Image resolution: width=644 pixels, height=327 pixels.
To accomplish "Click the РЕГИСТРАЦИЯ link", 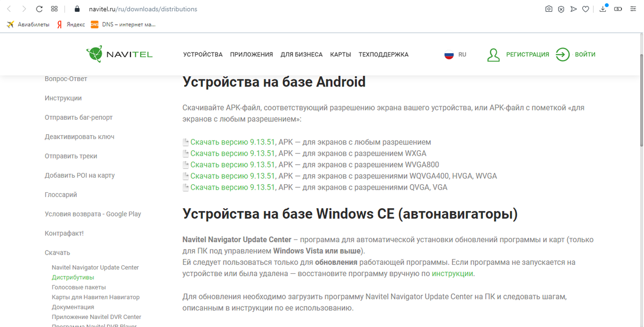I will coord(528,55).
